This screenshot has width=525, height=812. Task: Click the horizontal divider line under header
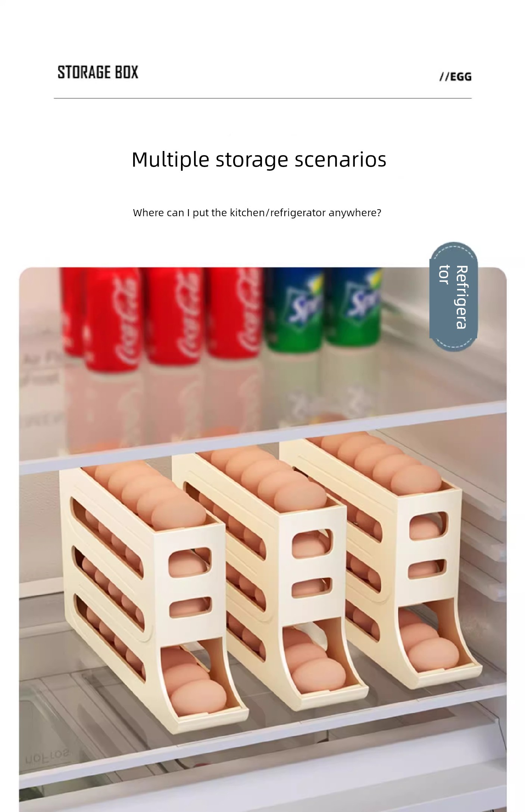263,98
